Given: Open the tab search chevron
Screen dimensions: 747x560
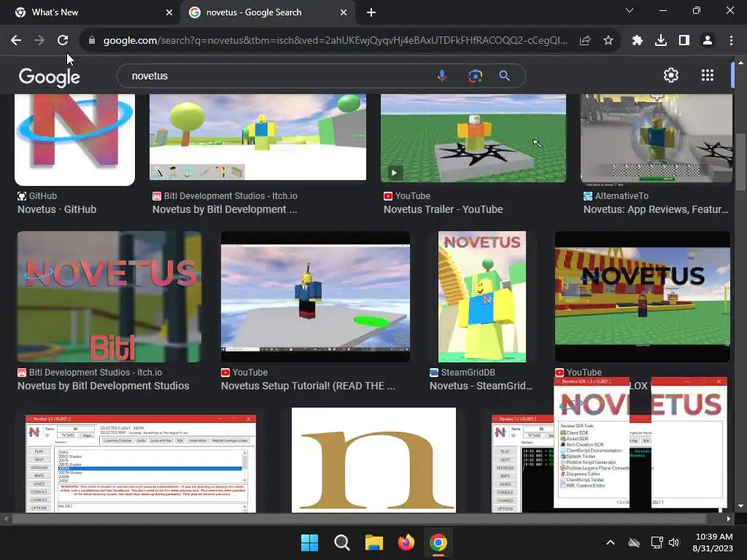Looking at the screenshot, I should tap(630, 10).
